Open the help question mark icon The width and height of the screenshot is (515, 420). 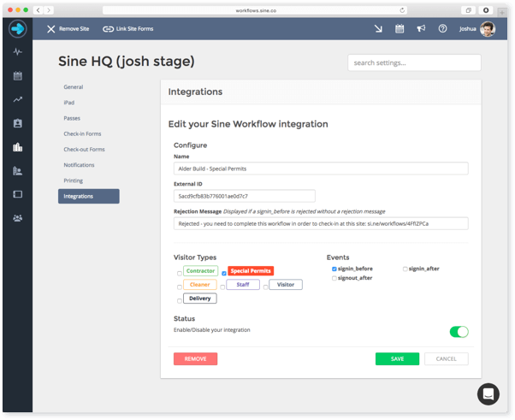pos(442,28)
